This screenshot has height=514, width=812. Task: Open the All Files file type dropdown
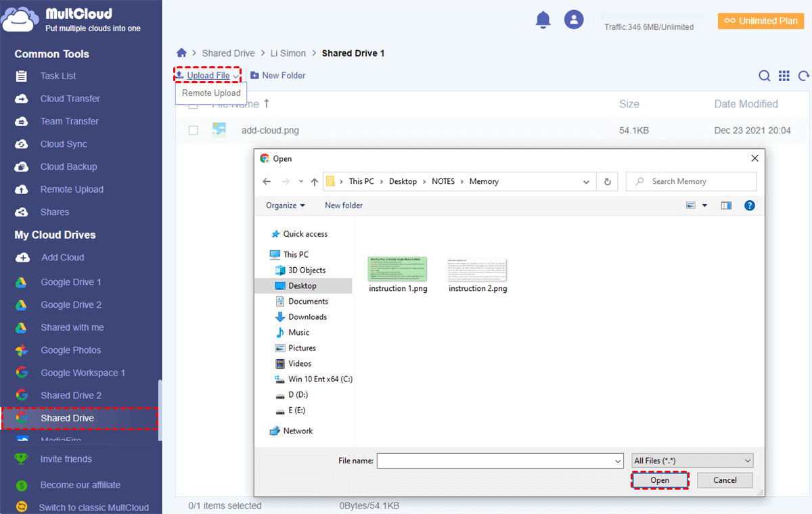[692, 460]
